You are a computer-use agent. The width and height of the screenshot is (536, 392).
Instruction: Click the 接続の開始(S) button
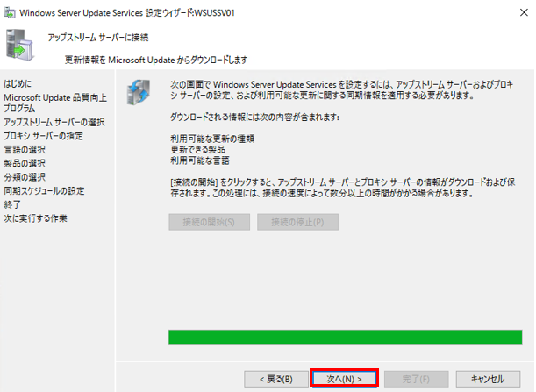point(209,222)
